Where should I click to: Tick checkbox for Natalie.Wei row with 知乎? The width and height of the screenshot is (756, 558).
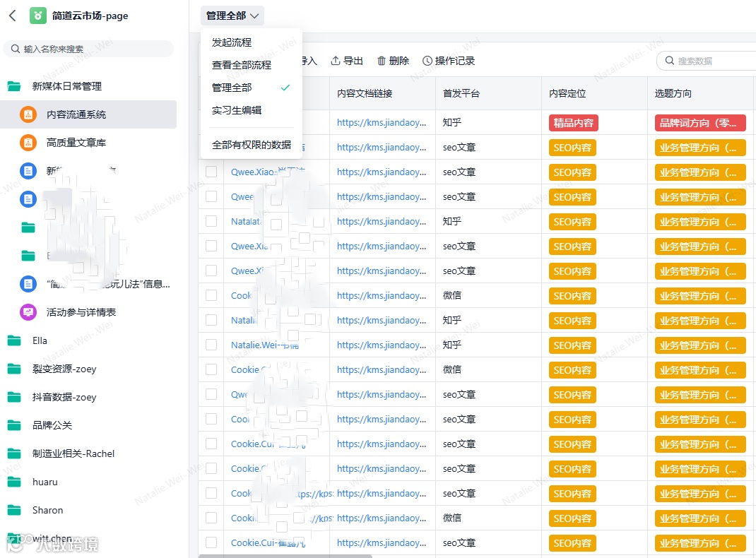click(211, 345)
